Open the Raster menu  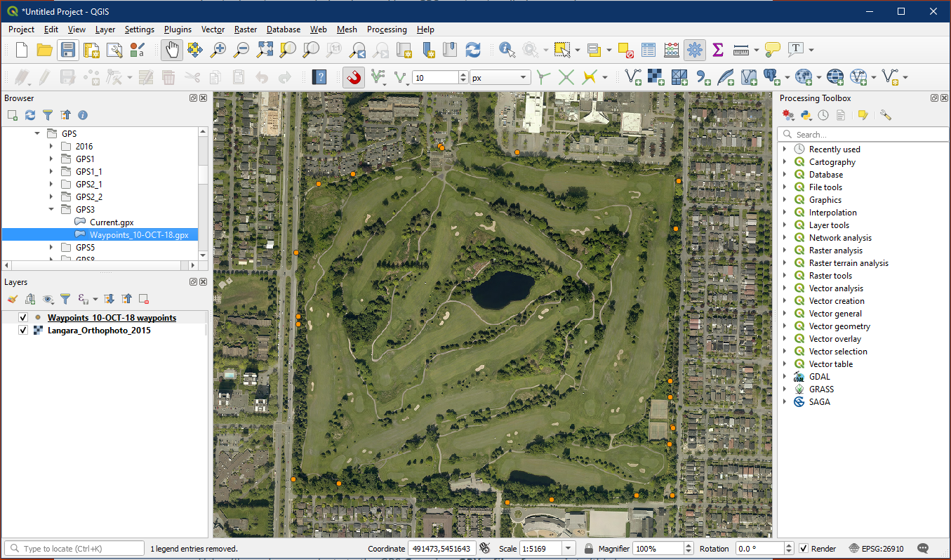coord(246,29)
